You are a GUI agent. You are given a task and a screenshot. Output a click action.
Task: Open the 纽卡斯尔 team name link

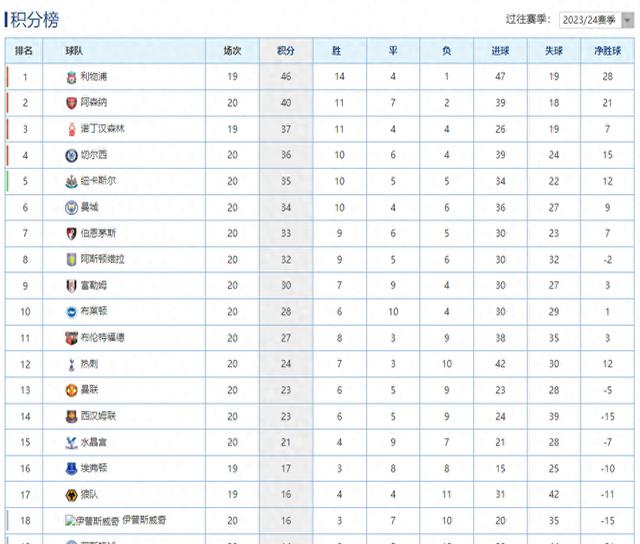[x=98, y=181]
